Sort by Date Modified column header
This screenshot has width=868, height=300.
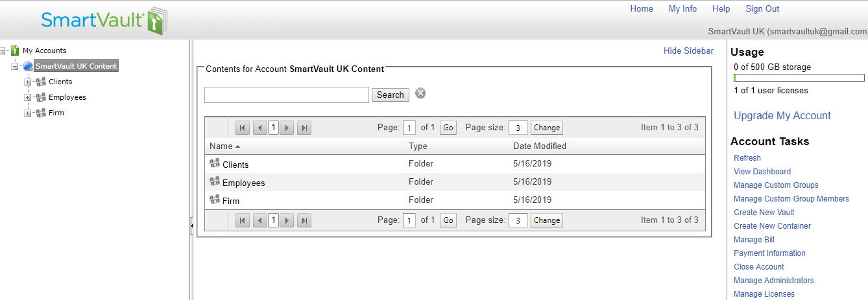[x=540, y=146]
